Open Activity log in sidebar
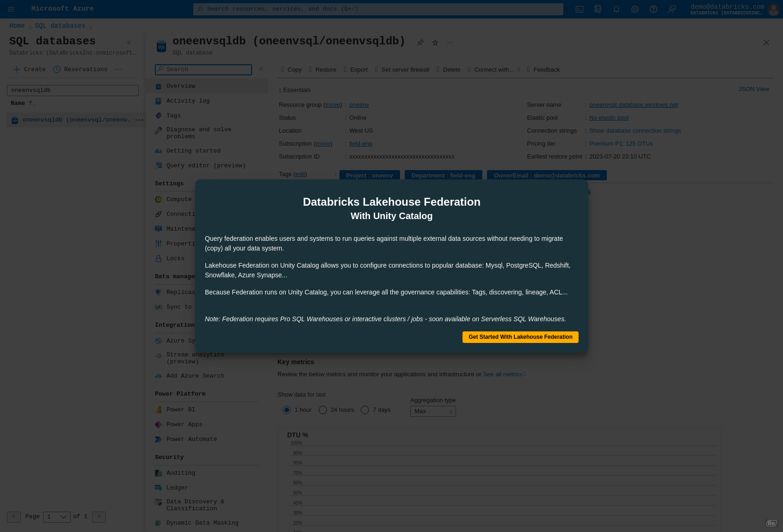The height and width of the screenshot is (532, 783). coord(188,101)
